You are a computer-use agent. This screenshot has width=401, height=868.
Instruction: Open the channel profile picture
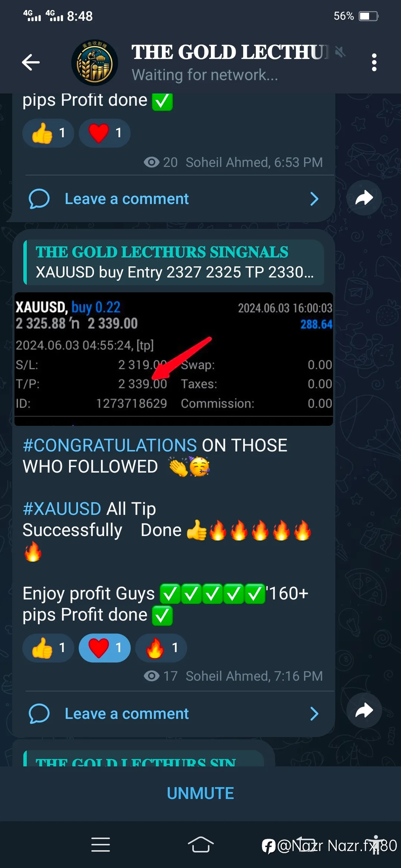tap(95, 63)
